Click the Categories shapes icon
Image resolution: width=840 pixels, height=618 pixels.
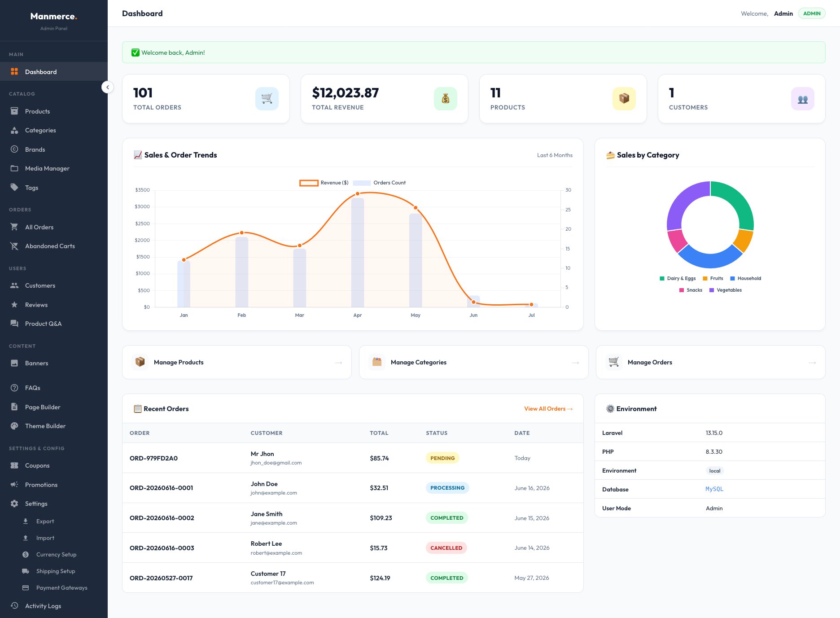14,130
